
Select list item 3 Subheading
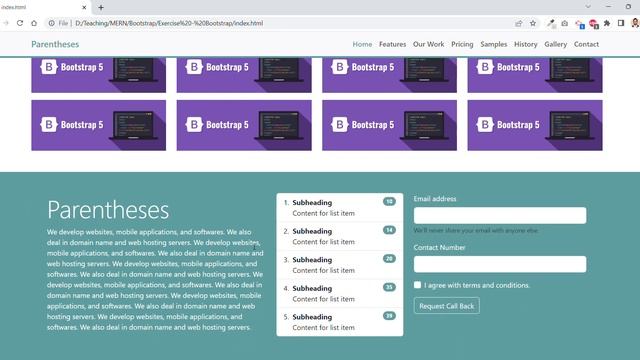pos(312,260)
